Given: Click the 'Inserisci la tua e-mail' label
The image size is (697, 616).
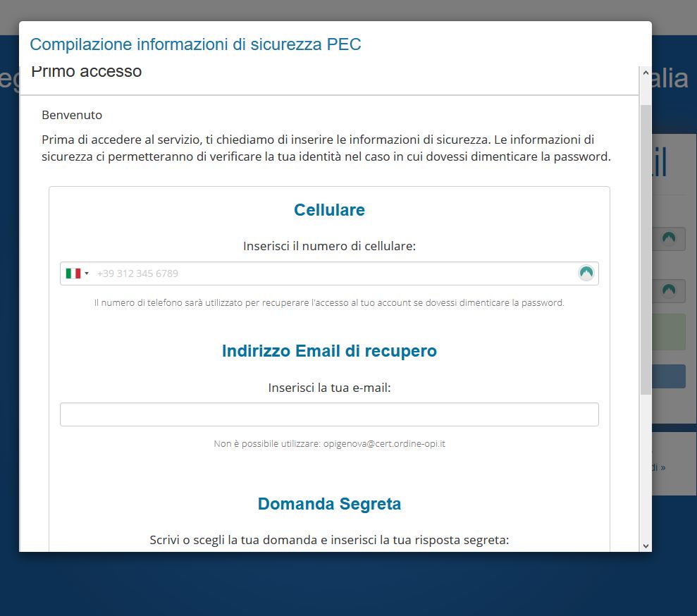Looking at the screenshot, I should tap(329, 387).
